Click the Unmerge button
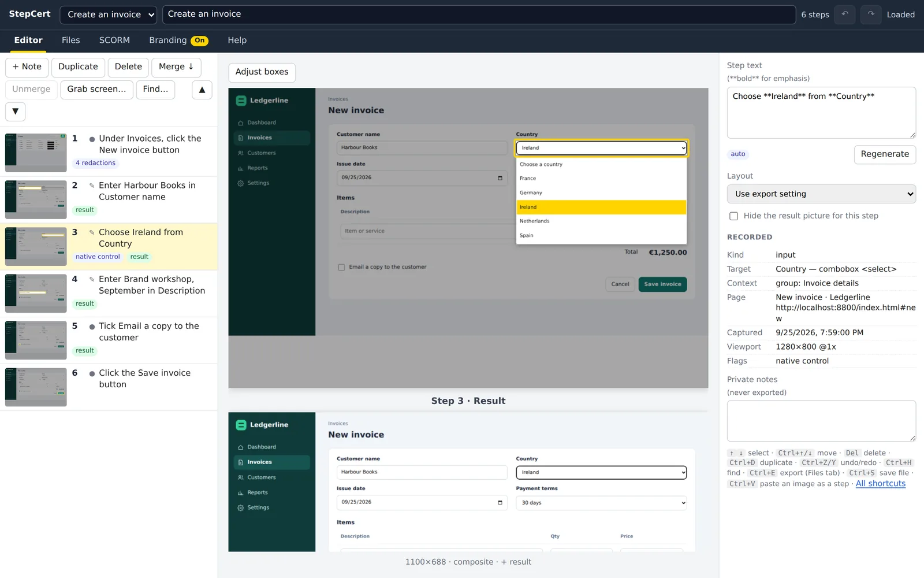This screenshot has width=924, height=578. pos(31,90)
